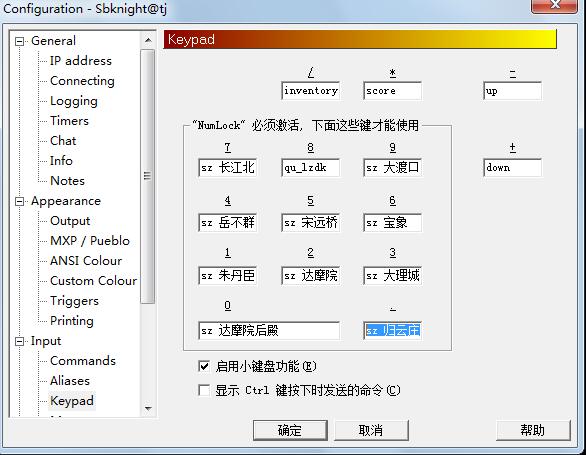Click key 0 field 'sz 达摩院后殿'
The height and width of the screenshot is (455, 586).
[269, 331]
